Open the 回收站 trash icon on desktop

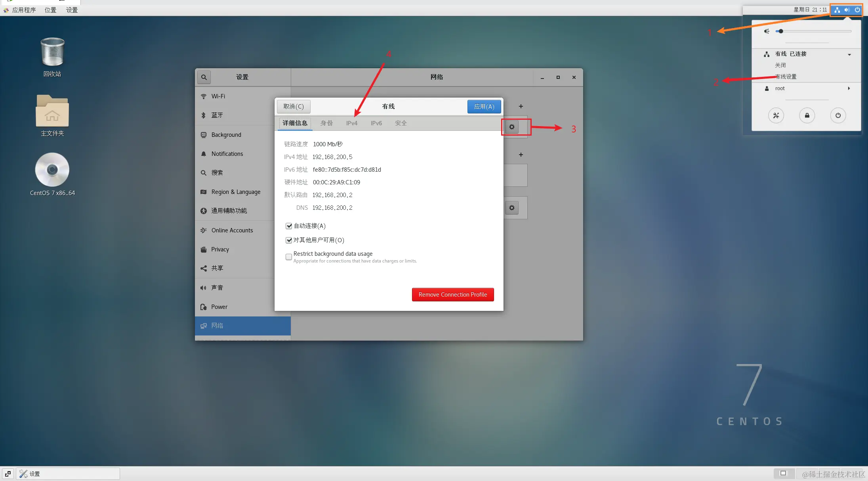52,53
